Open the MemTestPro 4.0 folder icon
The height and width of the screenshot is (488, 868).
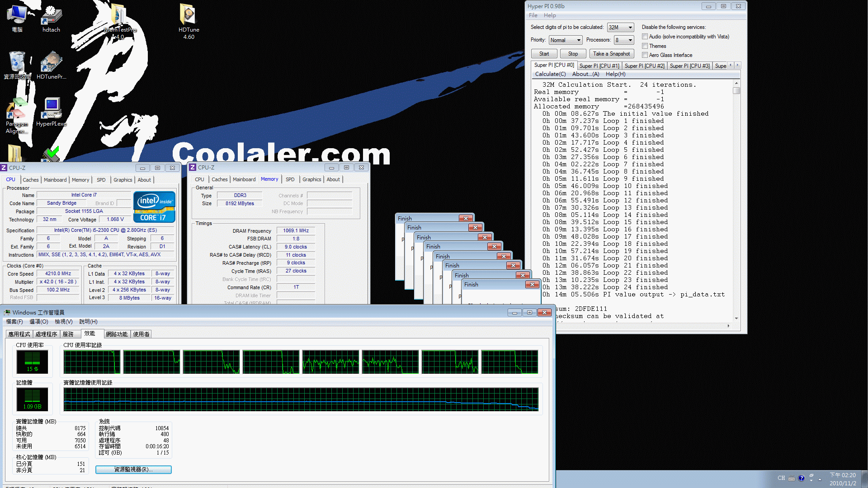(x=119, y=22)
